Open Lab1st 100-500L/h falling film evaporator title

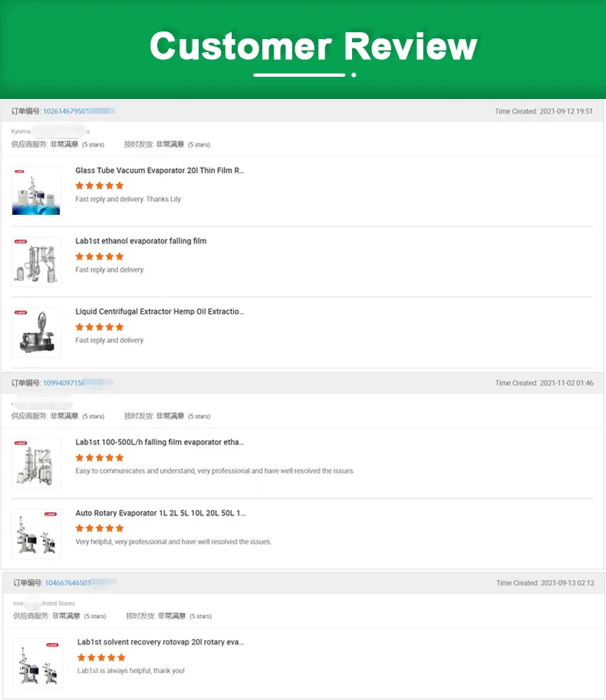[x=160, y=442]
